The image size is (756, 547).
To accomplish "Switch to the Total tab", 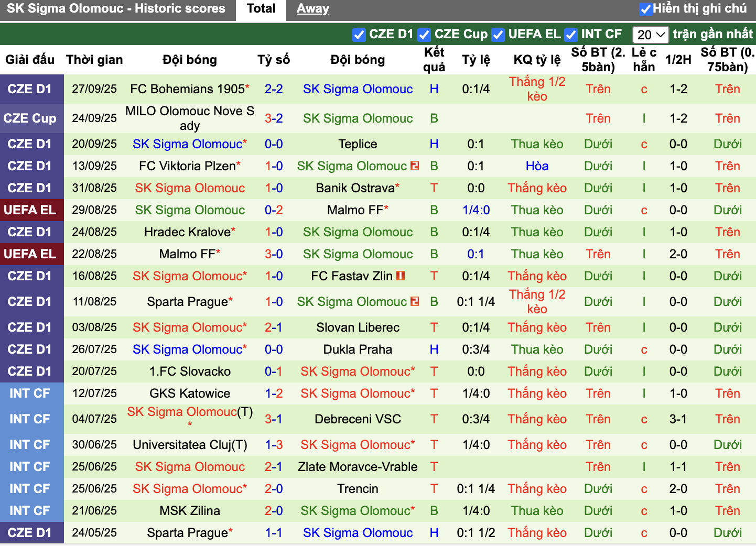I will tap(261, 9).
